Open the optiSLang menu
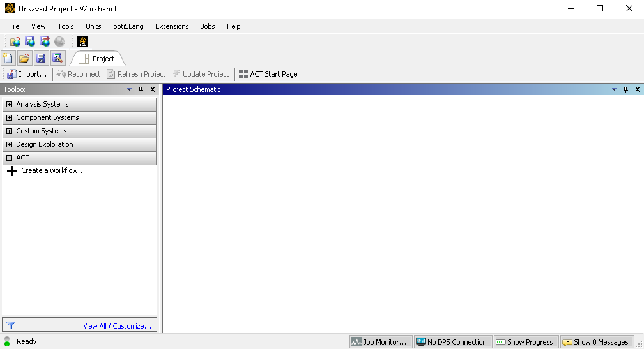This screenshot has width=644, height=349. tap(128, 26)
